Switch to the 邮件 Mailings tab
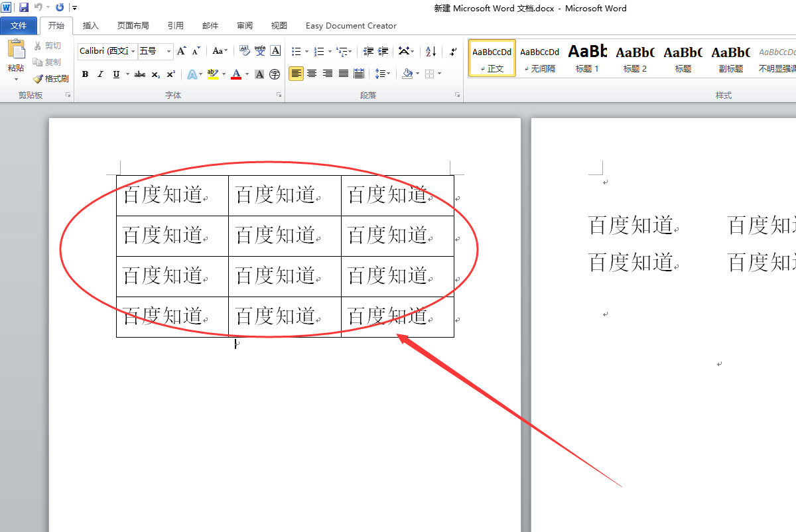 210,26
